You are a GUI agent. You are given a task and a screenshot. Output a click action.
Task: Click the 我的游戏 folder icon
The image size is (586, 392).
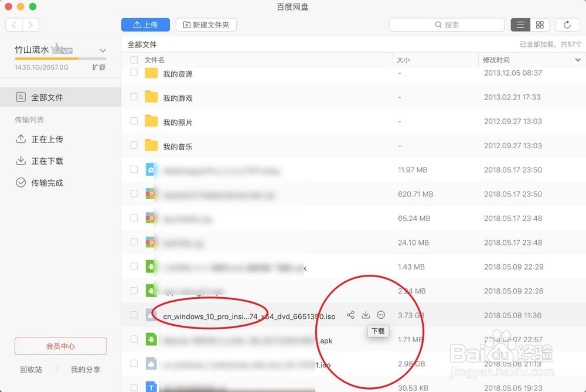(151, 97)
